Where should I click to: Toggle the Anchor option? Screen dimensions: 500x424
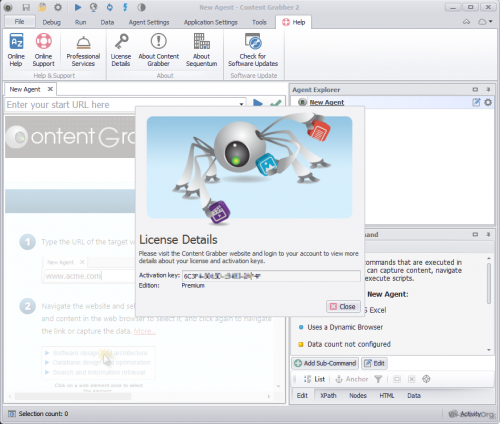pos(352,379)
